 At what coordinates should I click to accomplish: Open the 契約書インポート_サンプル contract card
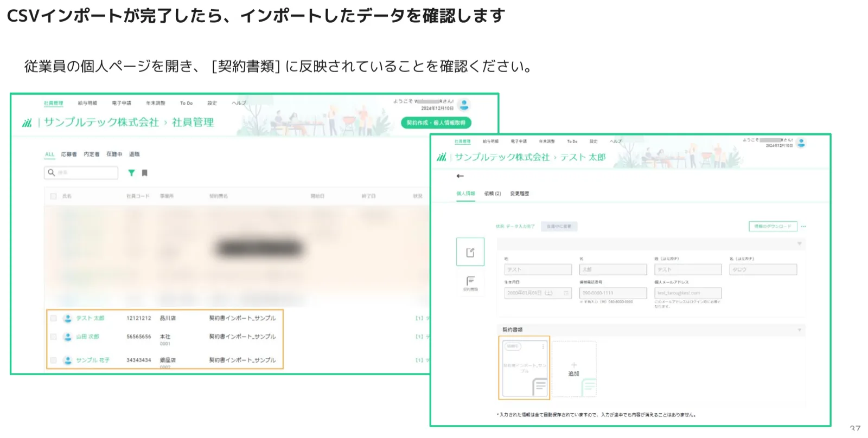coord(524,368)
